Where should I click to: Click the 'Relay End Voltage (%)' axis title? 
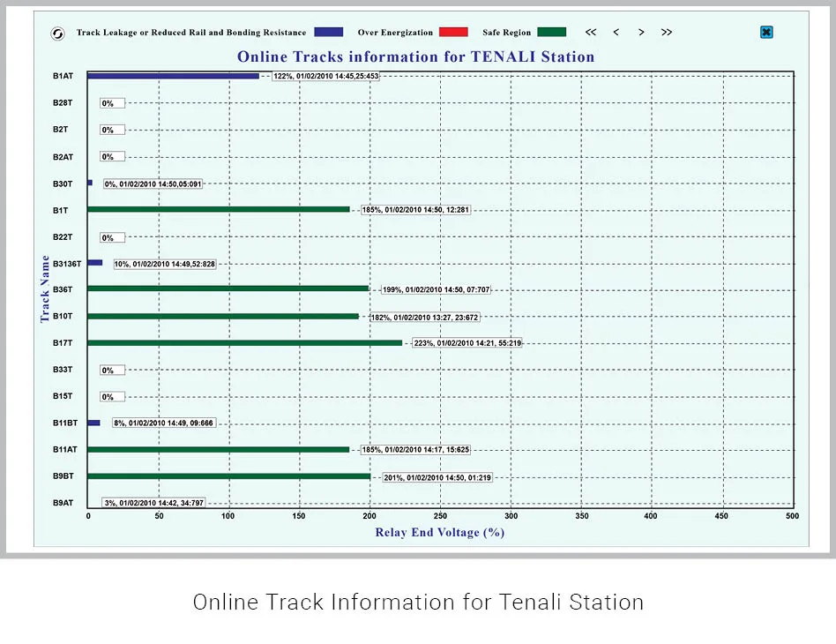point(440,532)
